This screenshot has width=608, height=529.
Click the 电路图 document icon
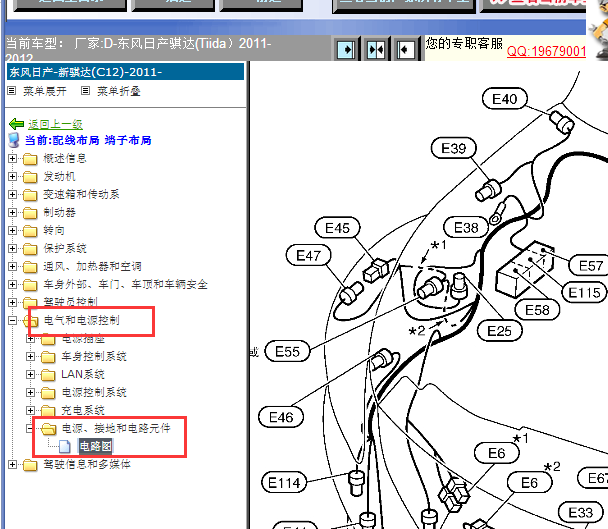(65, 446)
